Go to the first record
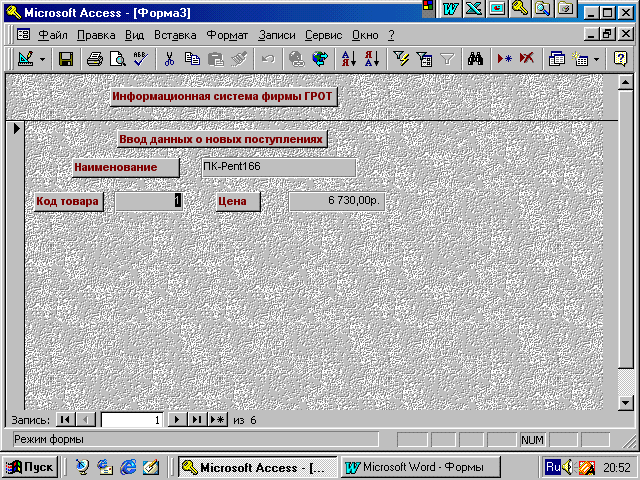The width and height of the screenshot is (640, 480). (65, 420)
